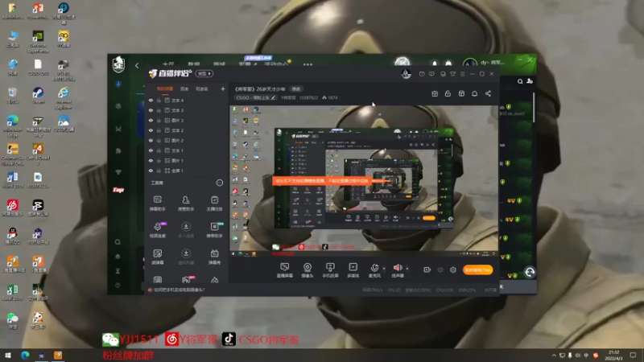The width and height of the screenshot is (644, 362).
Task: Open live settings gear beside the start button
Action: point(453,269)
